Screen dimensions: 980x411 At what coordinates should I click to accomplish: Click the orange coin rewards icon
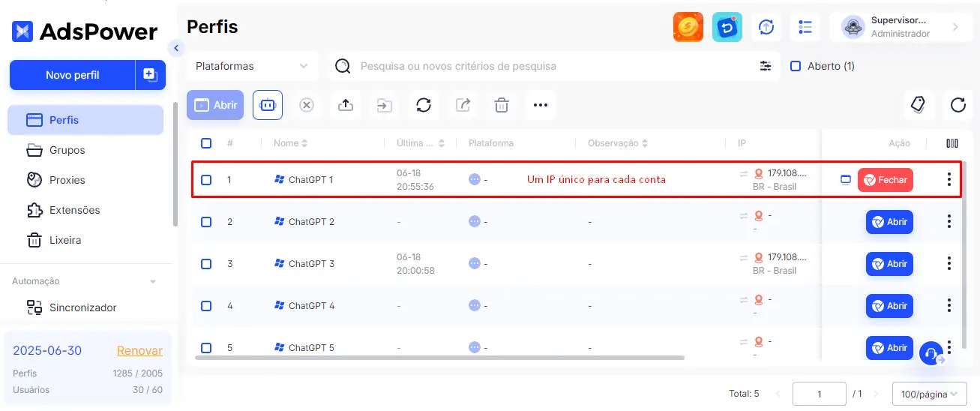(688, 27)
